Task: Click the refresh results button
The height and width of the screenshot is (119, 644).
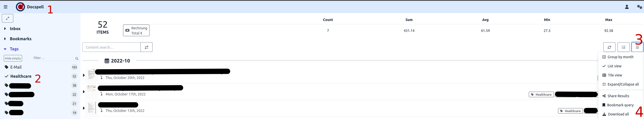Action: (609, 47)
